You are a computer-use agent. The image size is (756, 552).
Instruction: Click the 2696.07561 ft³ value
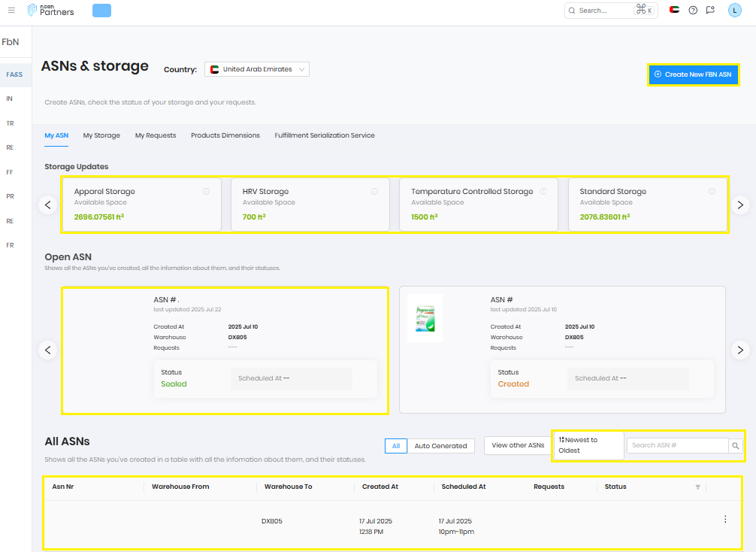click(99, 217)
